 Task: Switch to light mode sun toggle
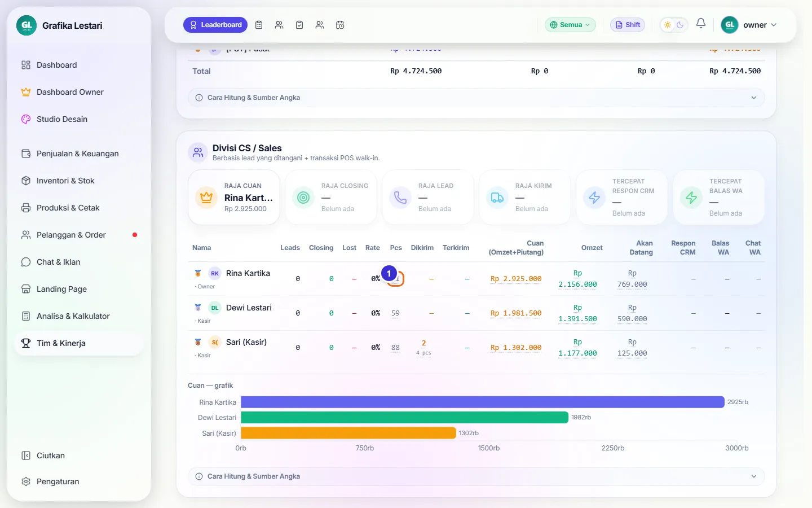(x=668, y=25)
